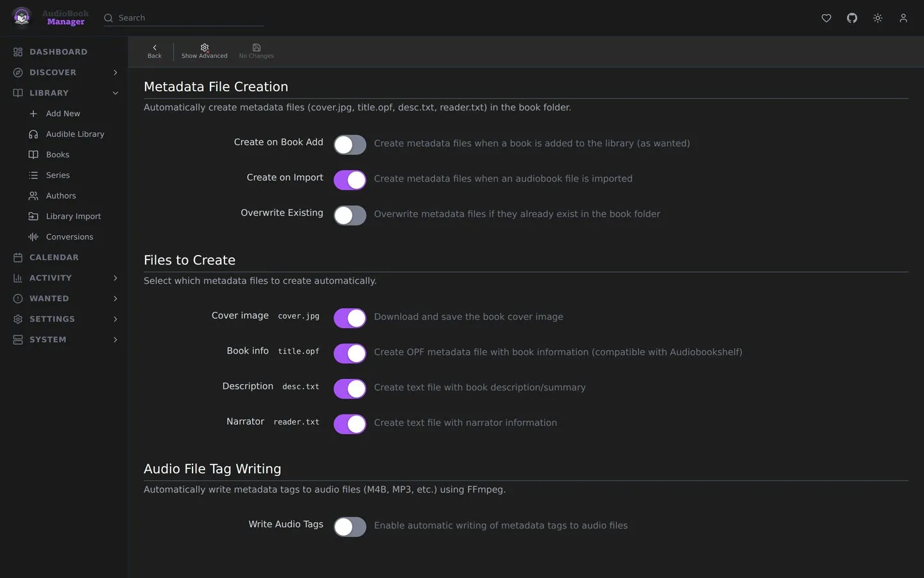
Task: Click the Library book icon
Action: pos(18,93)
